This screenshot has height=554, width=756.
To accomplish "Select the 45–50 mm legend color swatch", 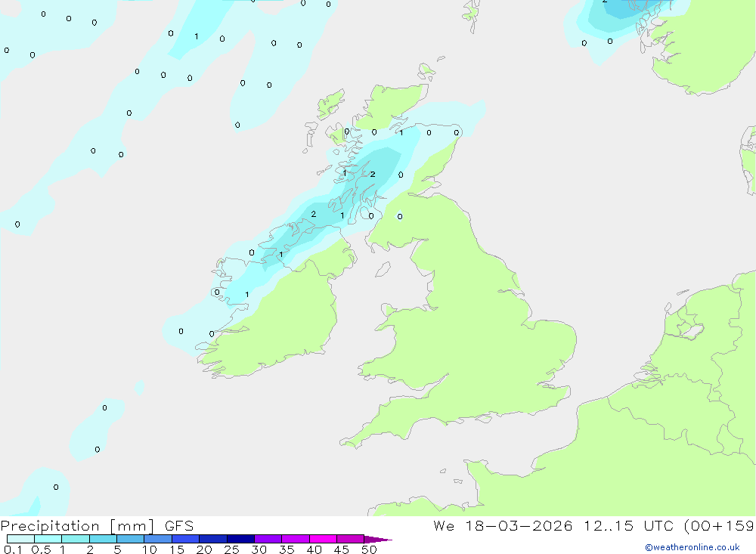I will tap(351, 539).
